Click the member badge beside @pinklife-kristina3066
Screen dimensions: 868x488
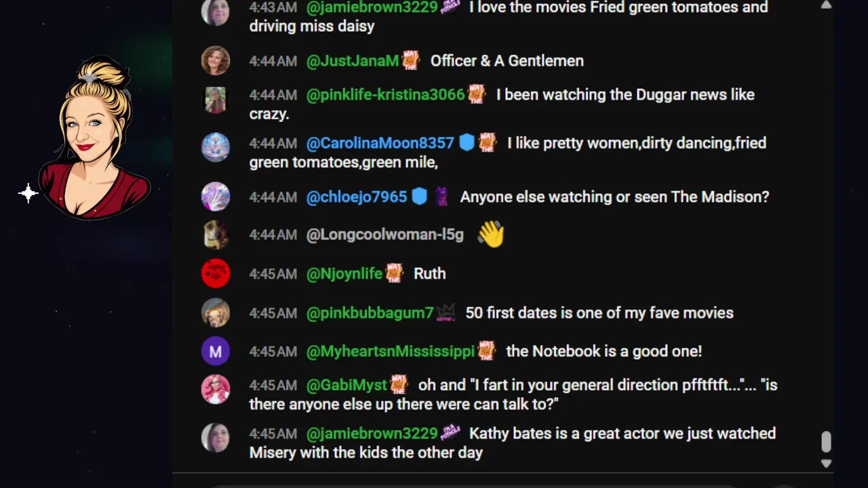pos(477,94)
